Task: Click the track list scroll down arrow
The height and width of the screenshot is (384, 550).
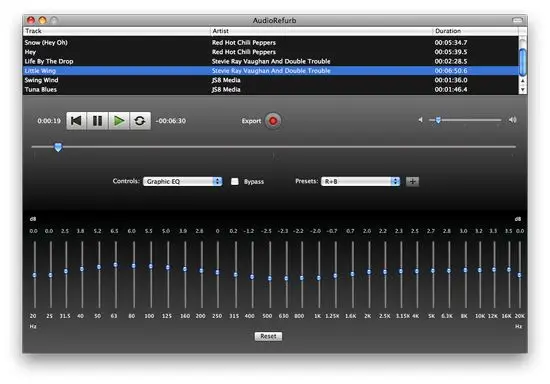Action: 523,90
